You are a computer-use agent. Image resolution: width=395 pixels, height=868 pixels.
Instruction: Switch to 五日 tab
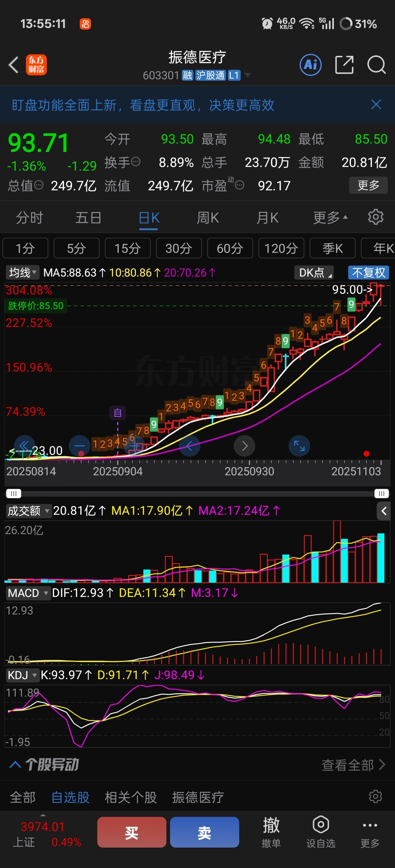pos(88,218)
